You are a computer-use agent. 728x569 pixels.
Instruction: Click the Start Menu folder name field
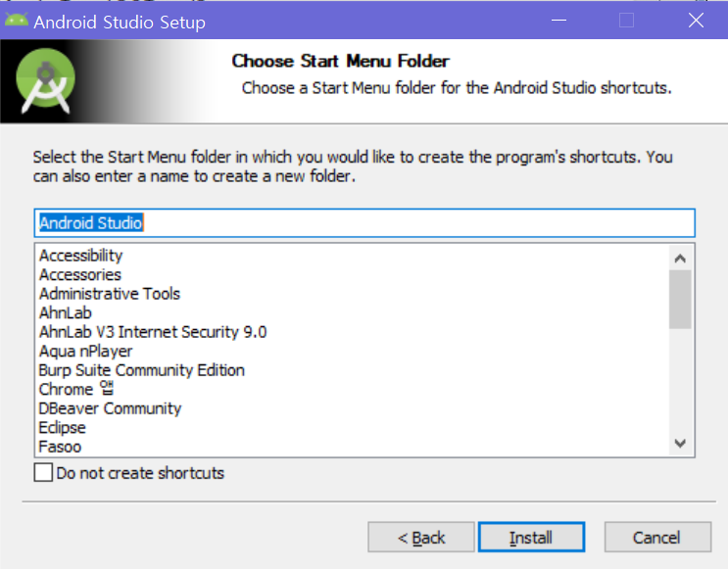364,223
